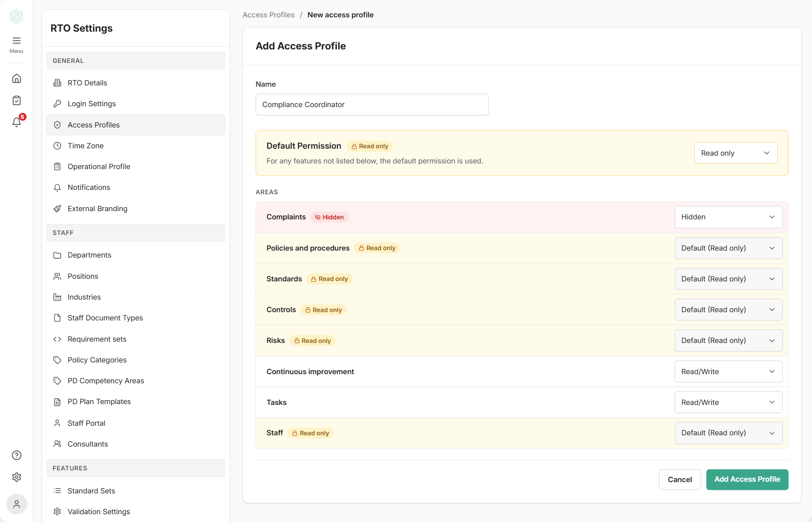Click the Policy Categories tag icon
Viewport: 812px width, 522px height.
(57, 360)
